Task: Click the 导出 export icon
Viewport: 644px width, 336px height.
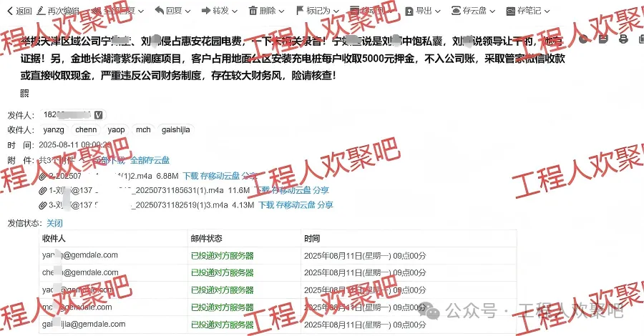Action: [x=409, y=11]
